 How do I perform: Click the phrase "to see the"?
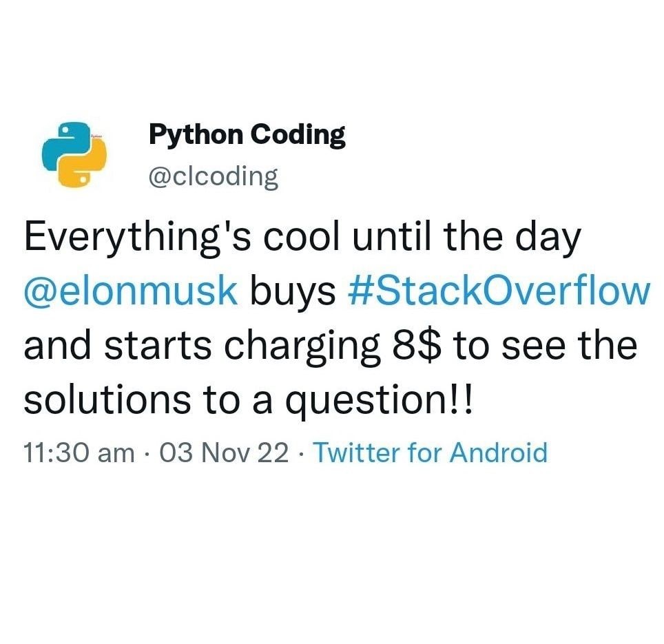545,346
